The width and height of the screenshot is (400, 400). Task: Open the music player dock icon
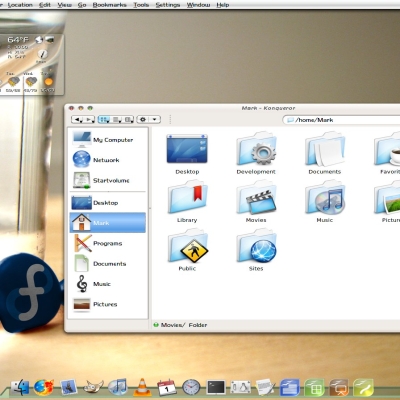(x=118, y=387)
